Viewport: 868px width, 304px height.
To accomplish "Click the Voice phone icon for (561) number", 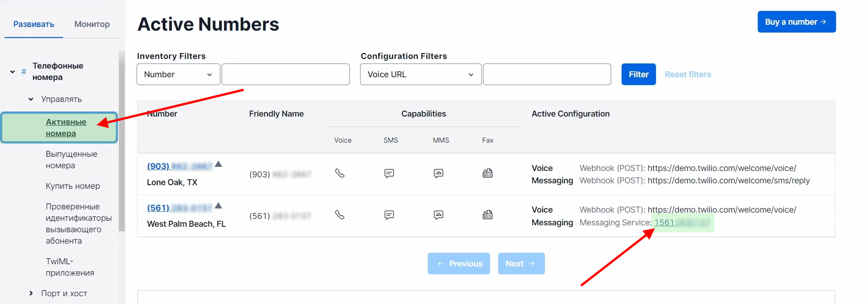I will pyautogui.click(x=340, y=215).
